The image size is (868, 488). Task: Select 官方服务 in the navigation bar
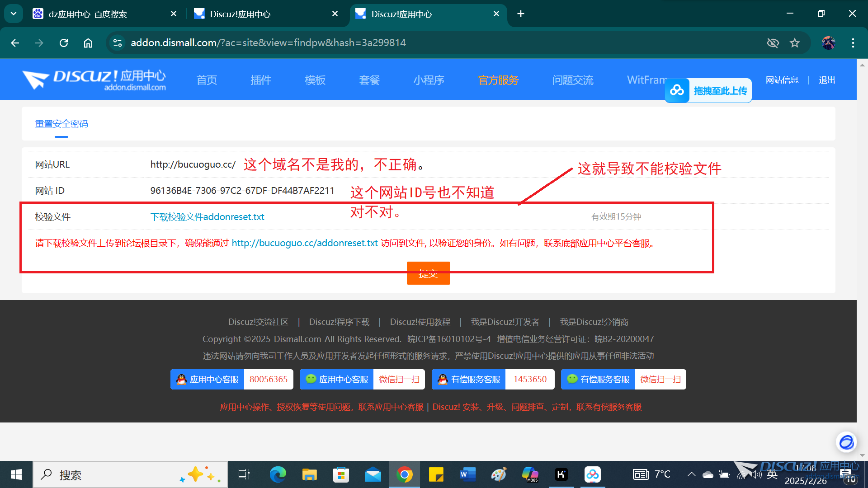pos(498,80)
